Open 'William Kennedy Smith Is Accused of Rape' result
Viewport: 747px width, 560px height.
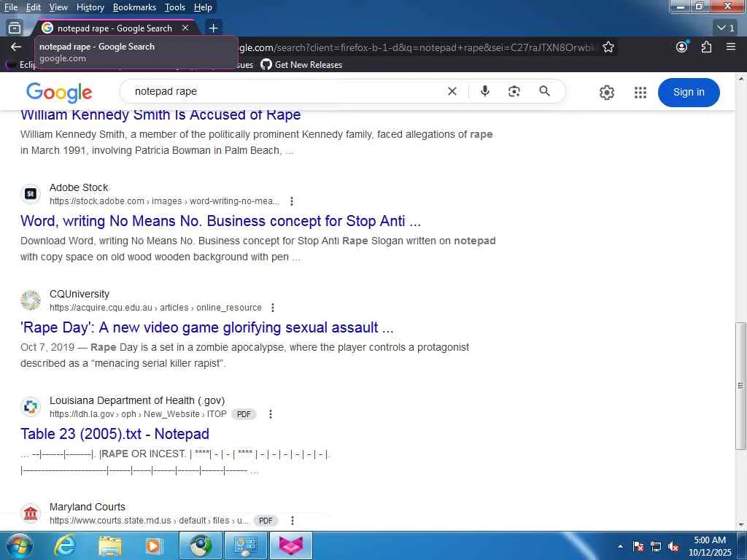pos(160,114)
